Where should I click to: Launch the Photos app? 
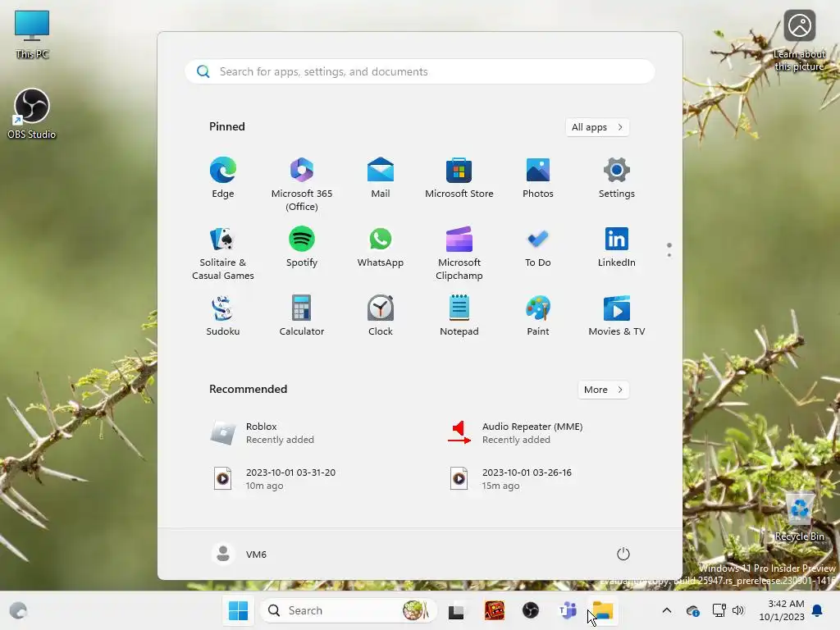coord(538,179)
